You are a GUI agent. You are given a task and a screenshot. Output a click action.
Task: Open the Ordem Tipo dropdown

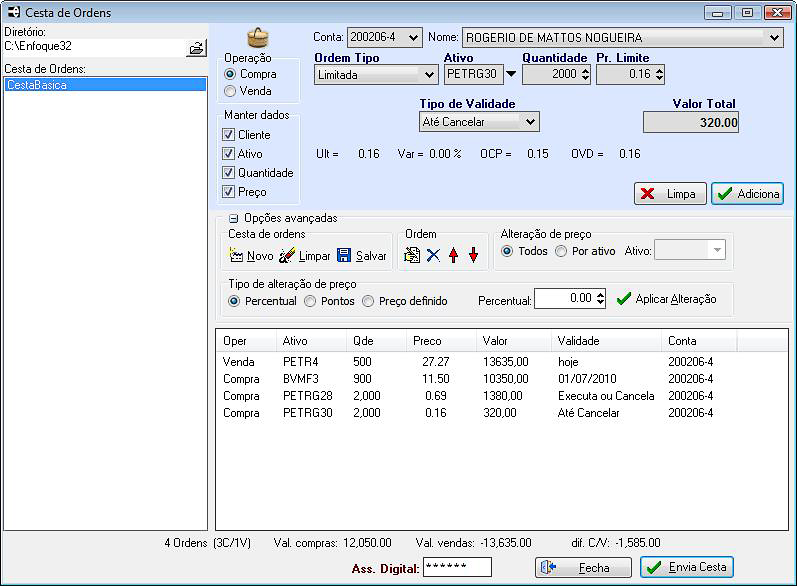pos(428,74)
